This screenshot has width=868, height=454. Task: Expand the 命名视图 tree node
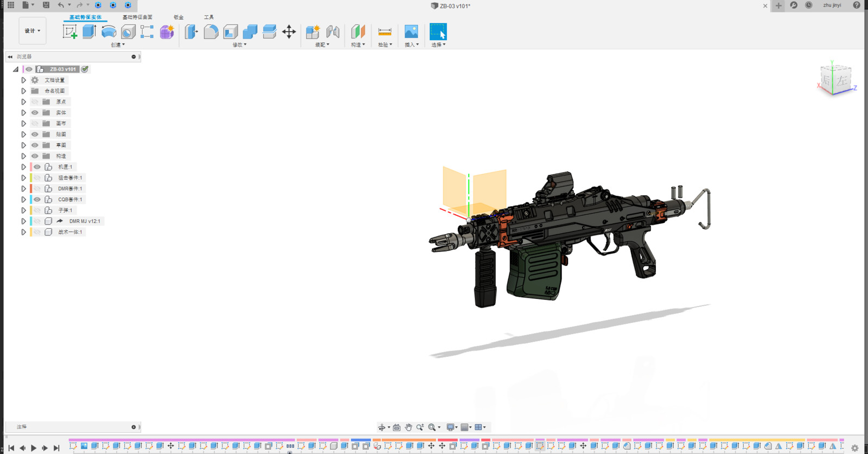tap(23, 91)
